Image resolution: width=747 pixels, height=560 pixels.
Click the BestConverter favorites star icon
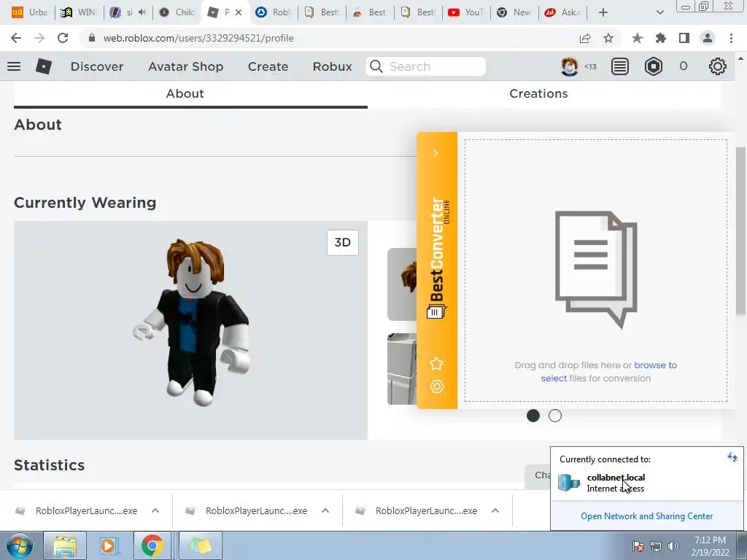pos(436,364)
